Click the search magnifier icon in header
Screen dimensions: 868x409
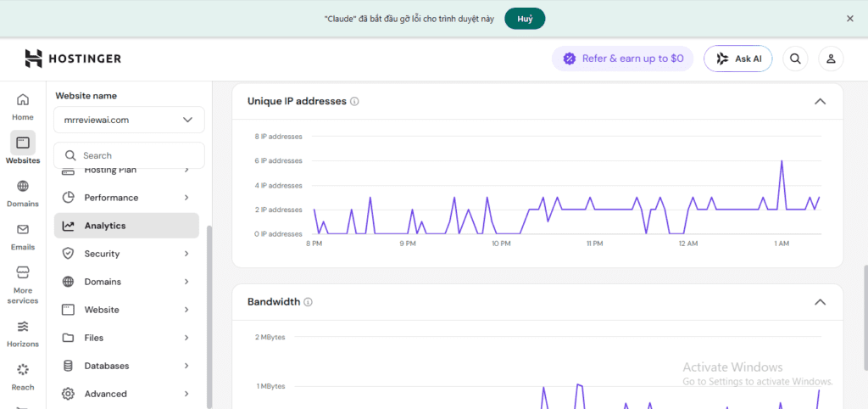click(x=795, y=59)
